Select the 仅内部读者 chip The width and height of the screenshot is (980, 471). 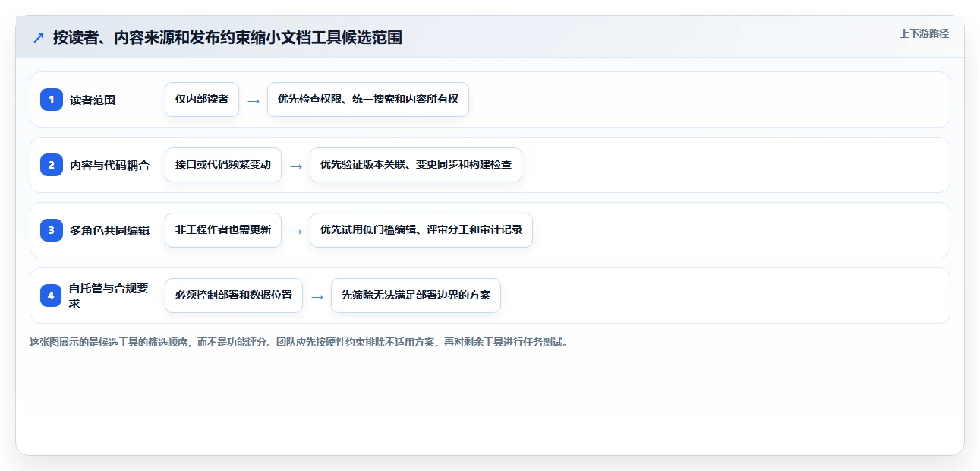click(202, 100)
